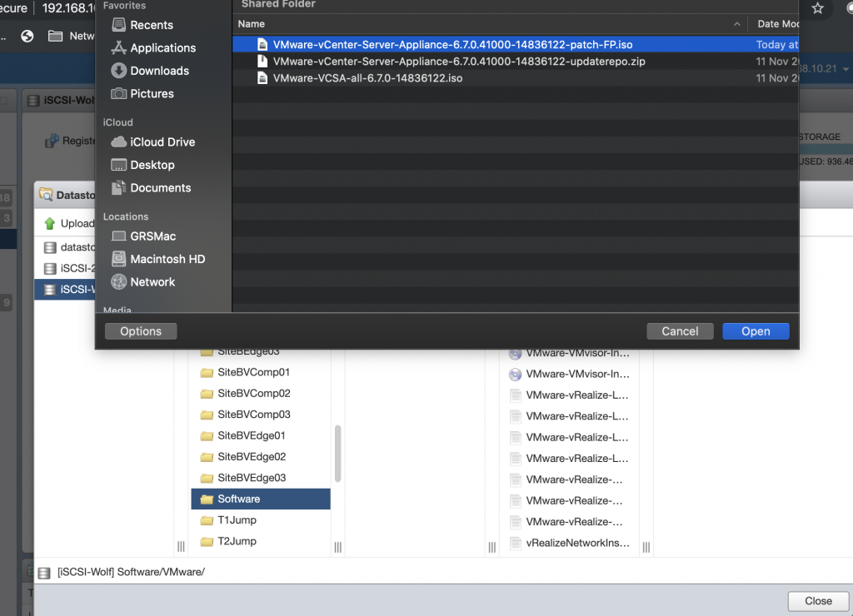Click the Register VM toolbar item
853x616 pixels.
[x=70, y=141]
